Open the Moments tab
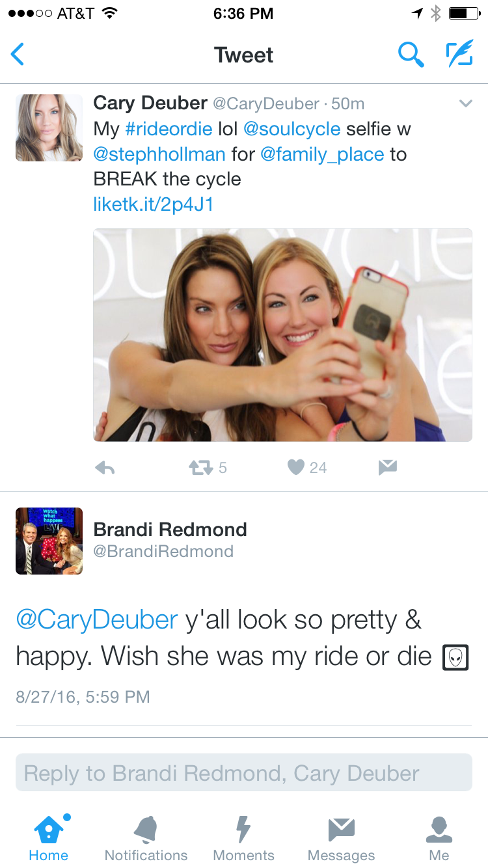488x868 pixels. [243, 838]
